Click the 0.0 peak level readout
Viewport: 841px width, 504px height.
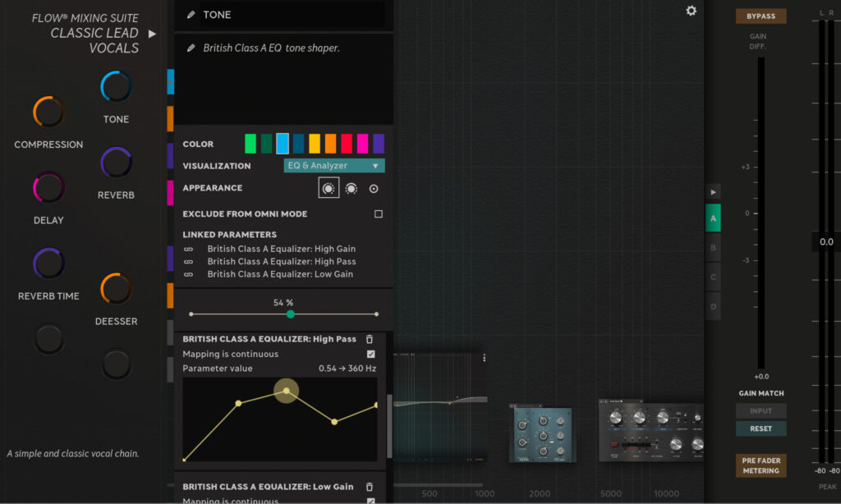[x=826, y=242]
